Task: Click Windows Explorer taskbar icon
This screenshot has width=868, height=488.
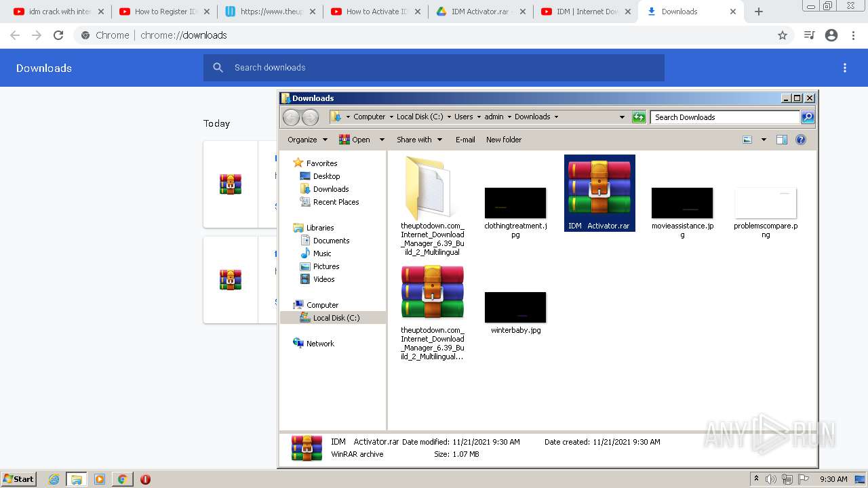Action: (x=77, y=479)
